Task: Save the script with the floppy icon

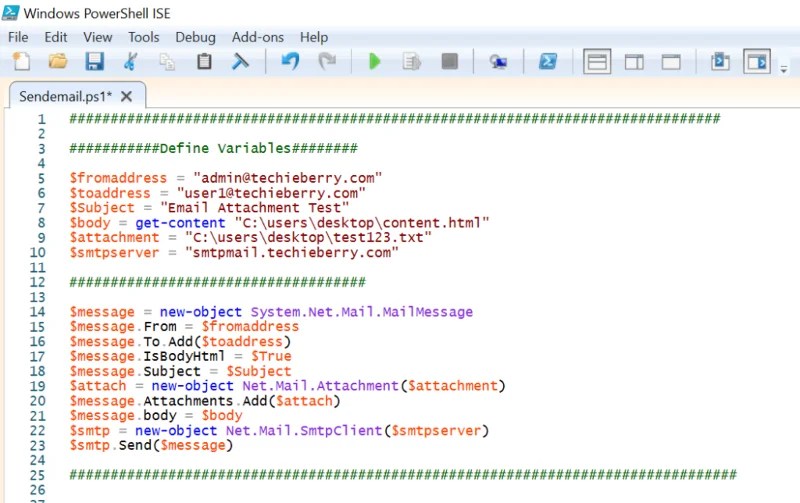Action: 94,62
